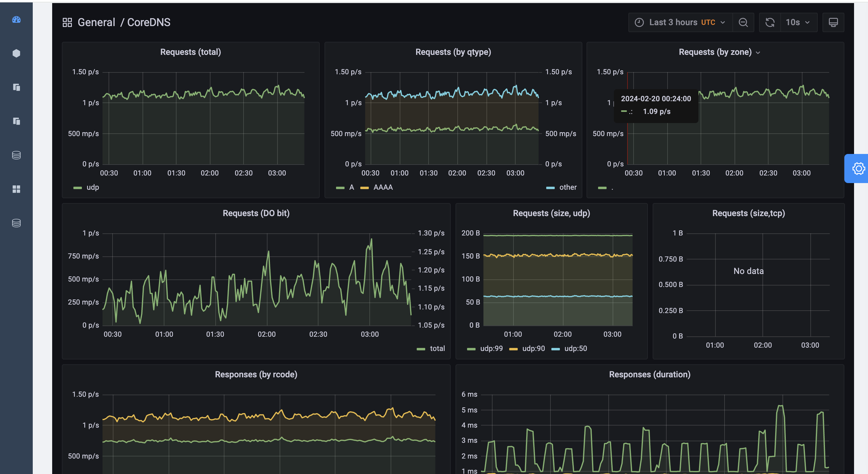This screenshot has height=474, width=868.
Task: Click the other legend color swatch
Action: pos(550,188)
